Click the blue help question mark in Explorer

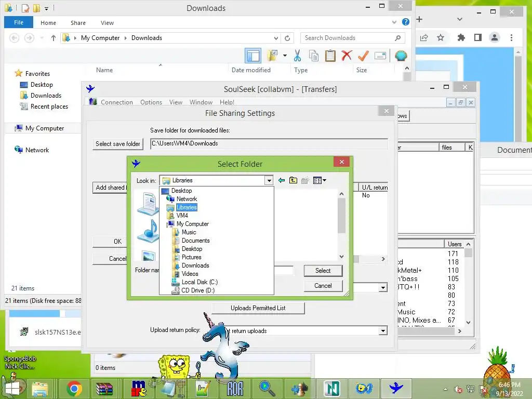point(405,22)
